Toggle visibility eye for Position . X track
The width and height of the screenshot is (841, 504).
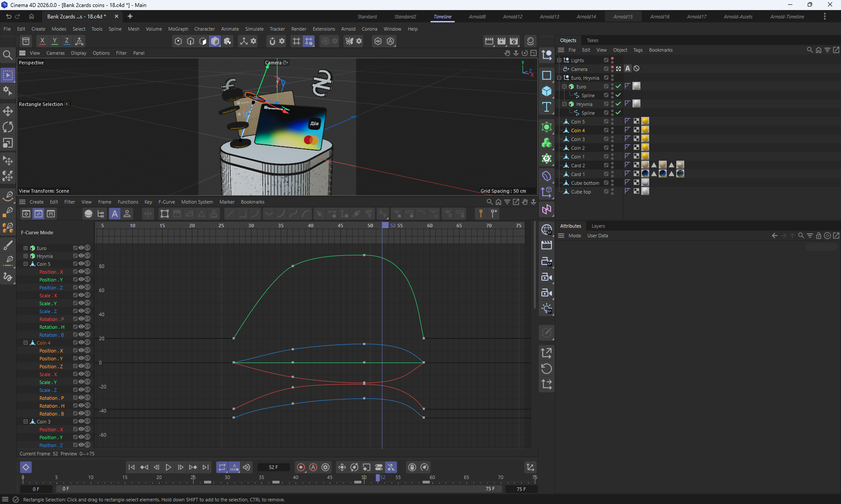(81, 272)
